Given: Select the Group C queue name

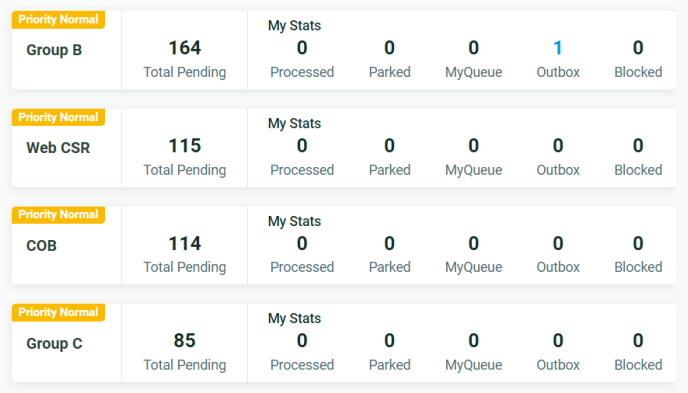Looking at the screenshot, I should tap(54, 343).
